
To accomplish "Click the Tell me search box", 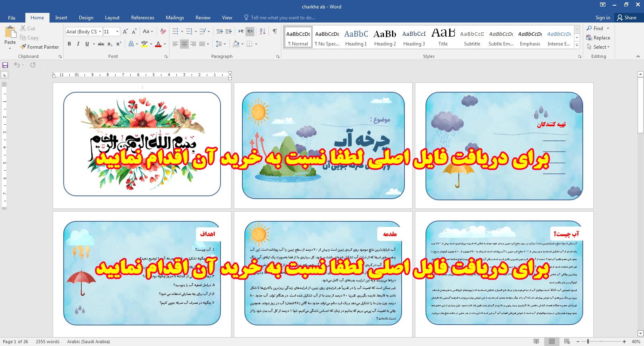I will tap(283, 18).
